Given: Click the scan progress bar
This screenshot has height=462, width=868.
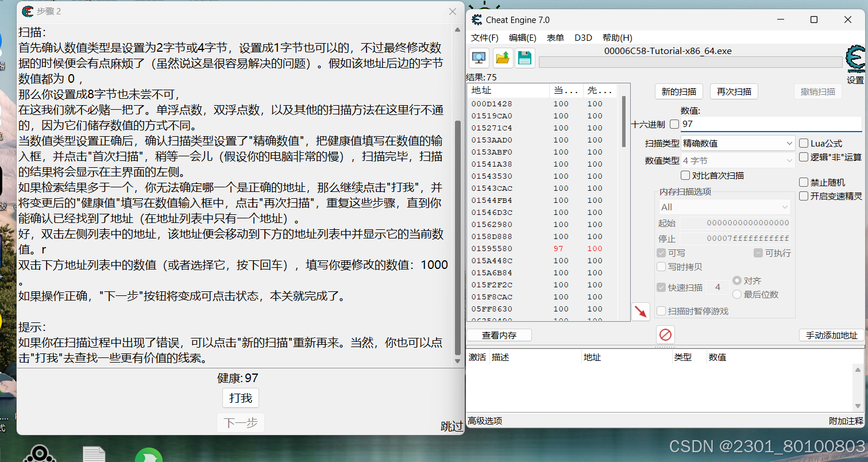Looking at the screenshot, I should (x=690, y=62).
